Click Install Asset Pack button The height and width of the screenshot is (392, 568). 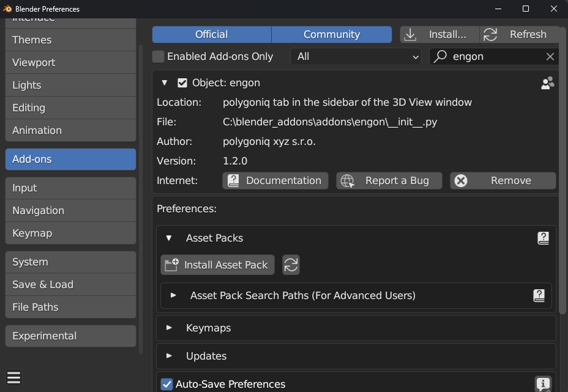pyautogui.click(x=217, y=265)
